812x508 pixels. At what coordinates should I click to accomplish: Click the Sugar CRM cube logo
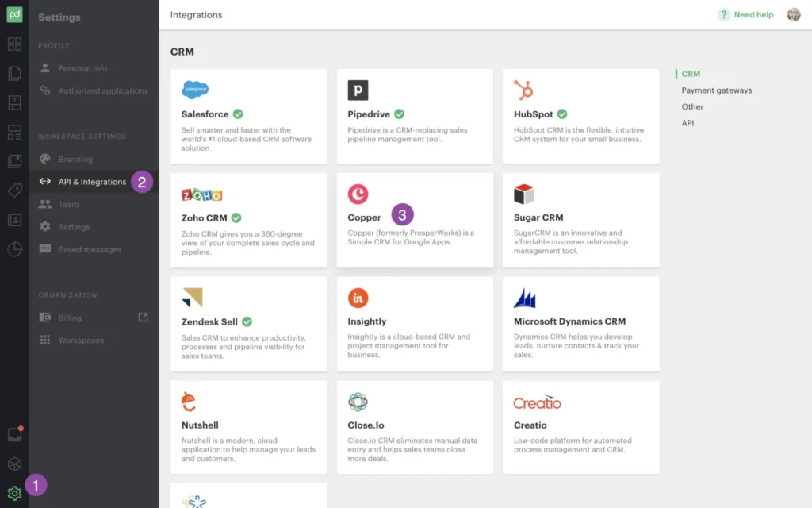(x=523, y=194)
